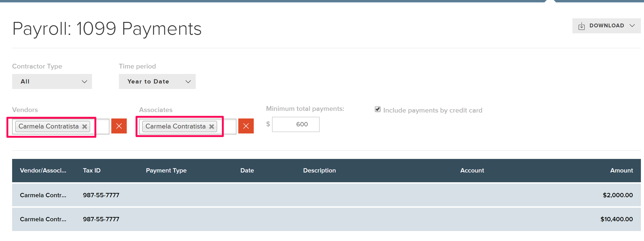Click Tax ID 987-55-7777 in $2,000.00 row
The height and width of the screenshot is (241, 644).
coord(101,195)
